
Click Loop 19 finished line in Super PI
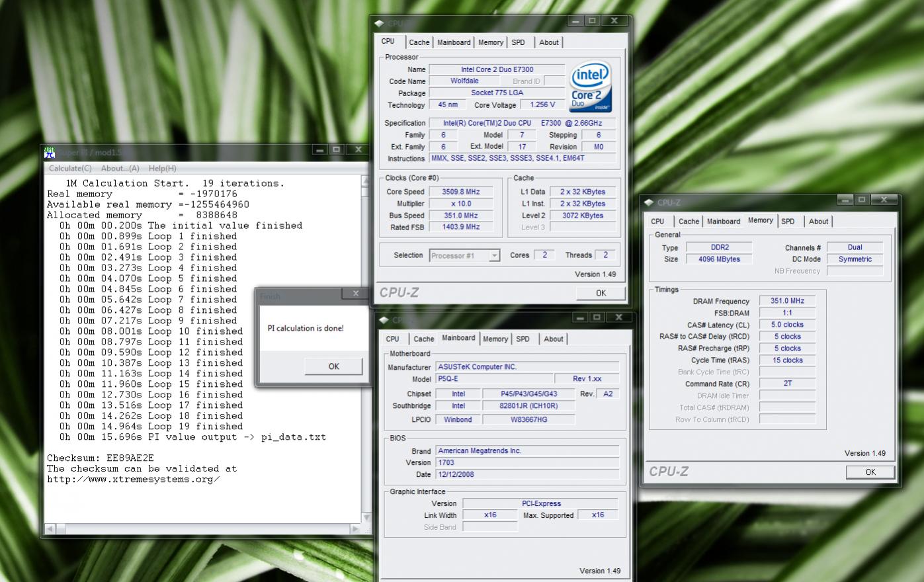pos(151,426)
